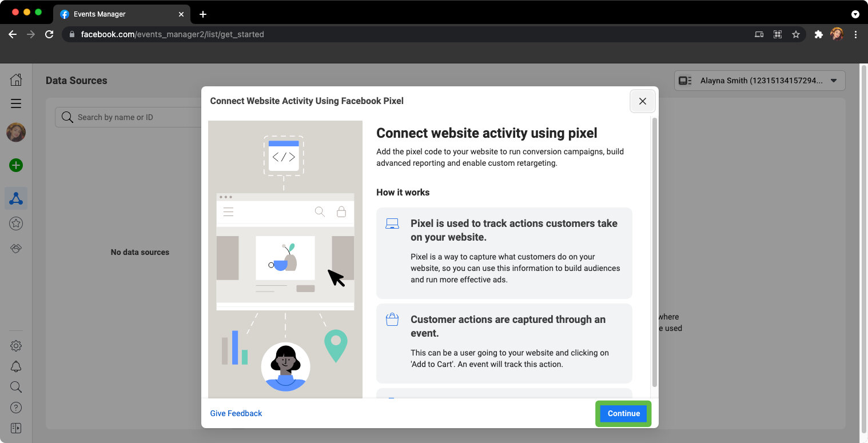Screen dimensions: 868x443
Task: Click the page's vertical scrollbar
Action: (863, 249)
